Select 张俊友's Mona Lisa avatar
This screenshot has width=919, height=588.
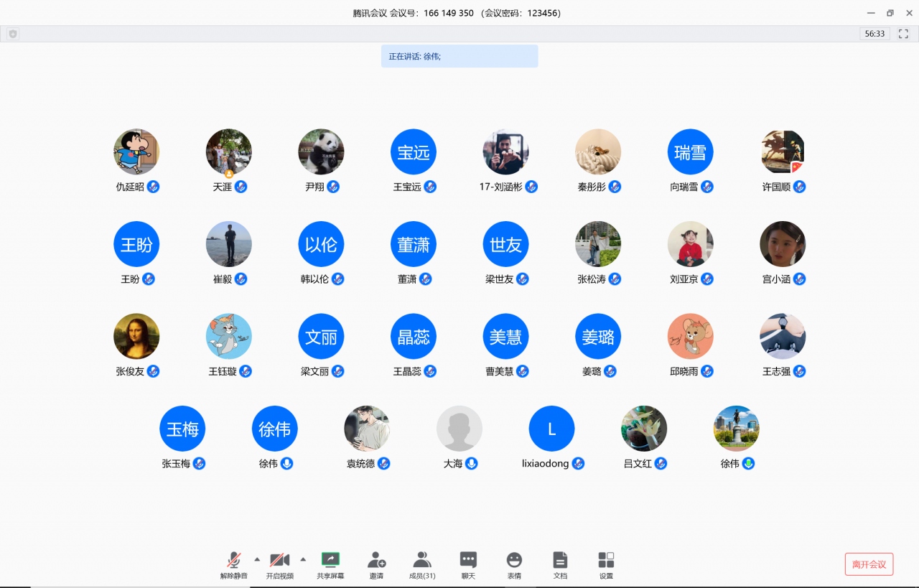pyautogui.click(x=136, y=336)
